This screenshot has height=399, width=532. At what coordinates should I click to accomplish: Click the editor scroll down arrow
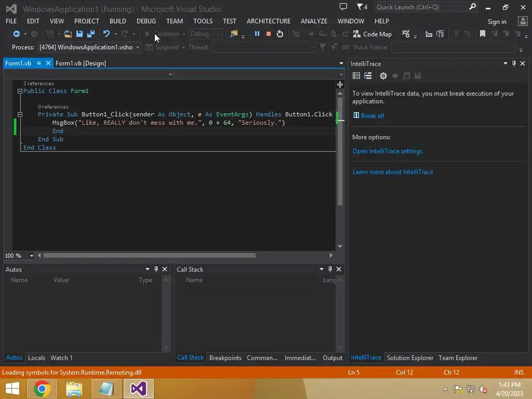click(x=340, y=247)
